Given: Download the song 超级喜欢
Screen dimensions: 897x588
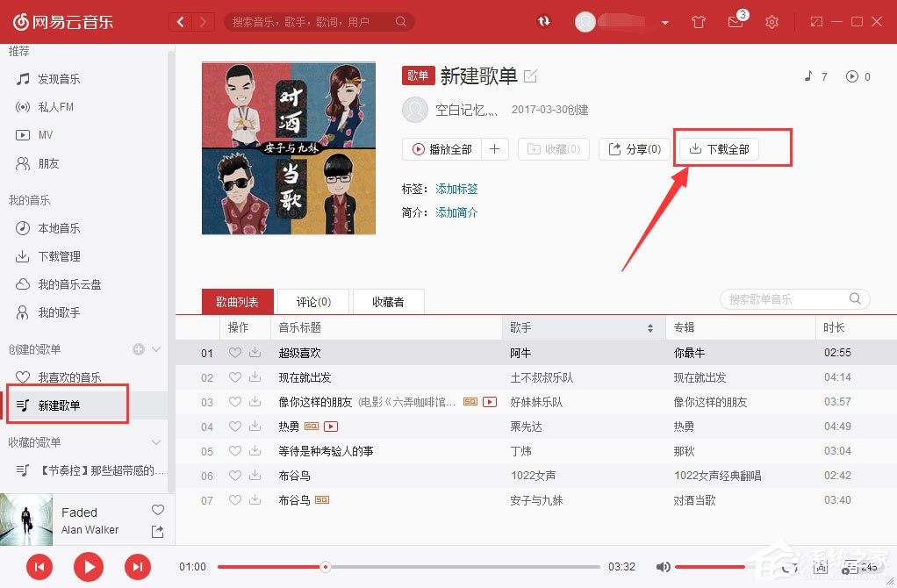Looking at the screenshot, I should coord(255,352).
